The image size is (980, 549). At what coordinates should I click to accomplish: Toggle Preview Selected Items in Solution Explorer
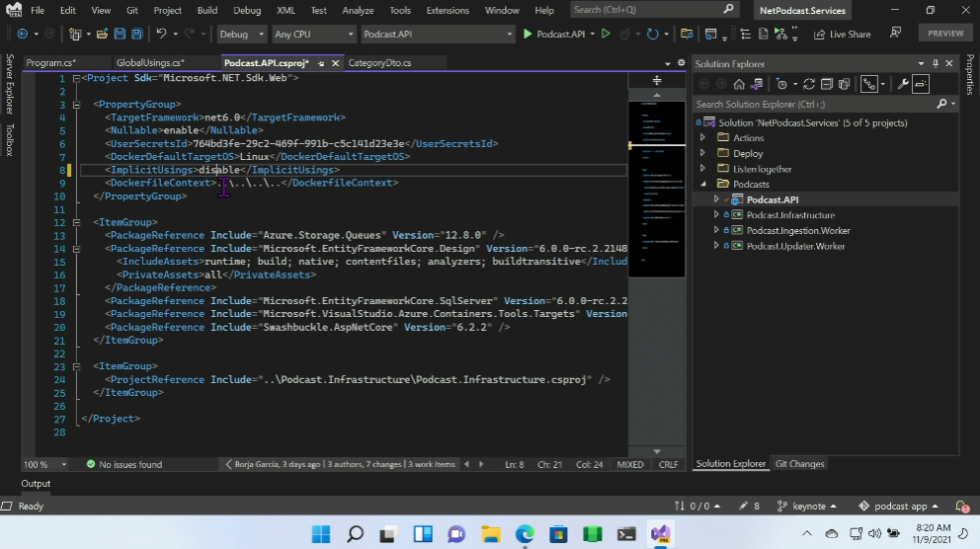(921, 84)
